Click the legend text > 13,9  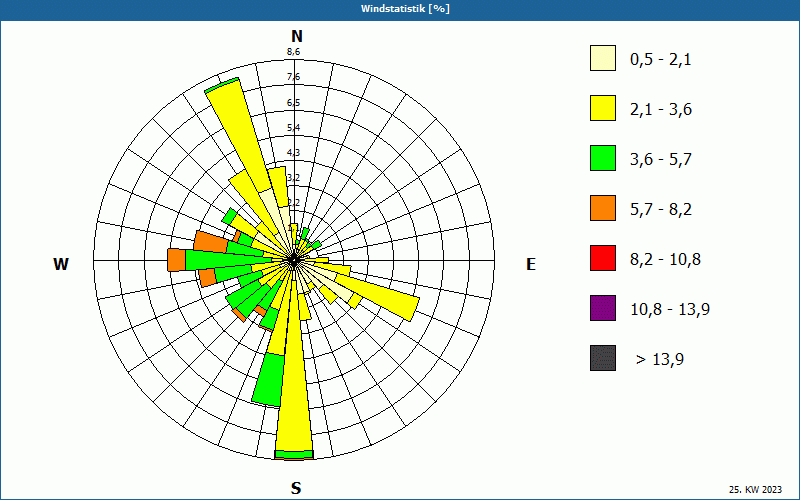click(660, 360)
